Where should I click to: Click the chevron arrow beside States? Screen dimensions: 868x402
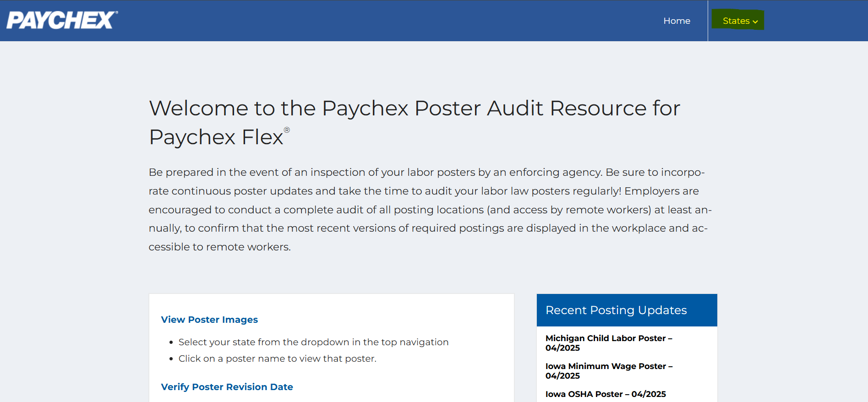[x=755, y=22]
